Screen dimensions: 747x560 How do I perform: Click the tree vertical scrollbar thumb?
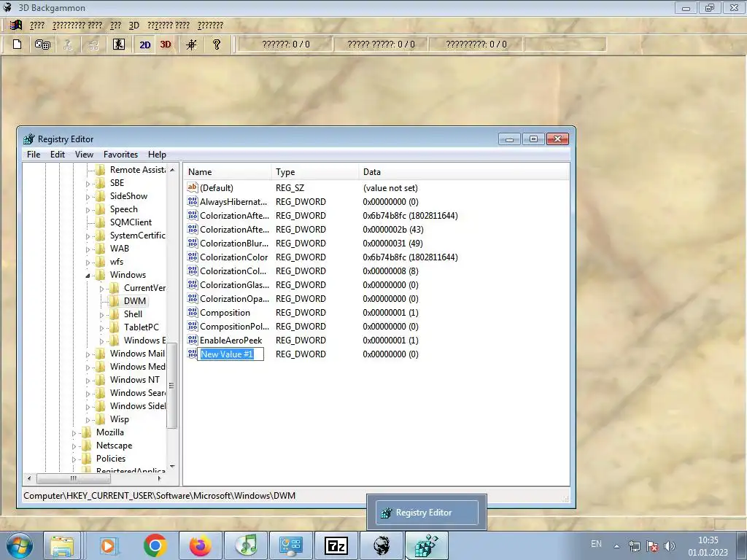pos(171,386)
